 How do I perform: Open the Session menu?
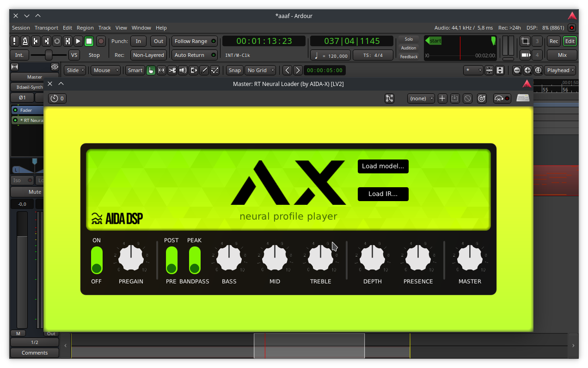click(21, 28)
